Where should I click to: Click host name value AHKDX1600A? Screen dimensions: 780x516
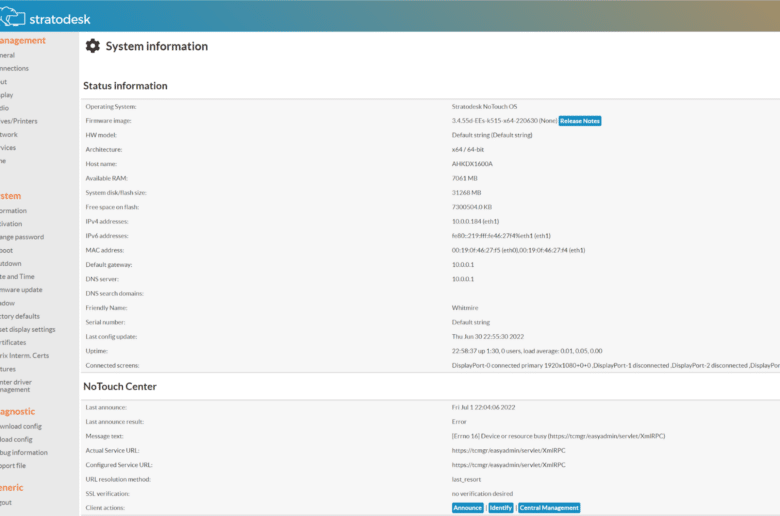tap(472, 164)
